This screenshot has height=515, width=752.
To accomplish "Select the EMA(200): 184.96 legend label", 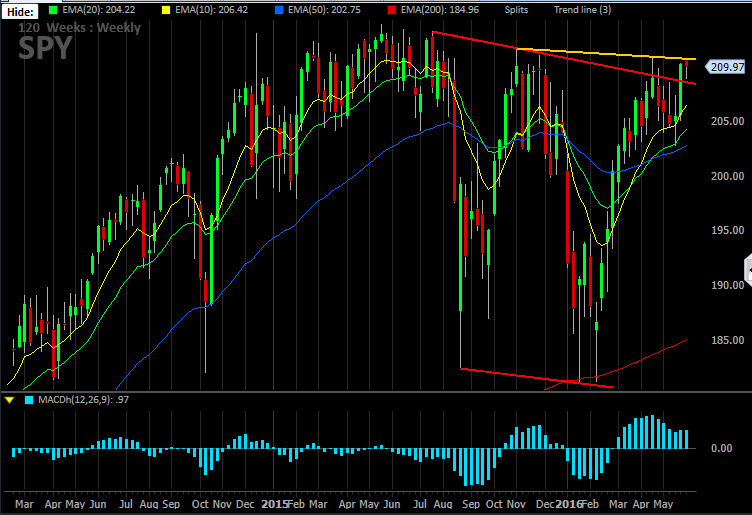I will 440,10.
